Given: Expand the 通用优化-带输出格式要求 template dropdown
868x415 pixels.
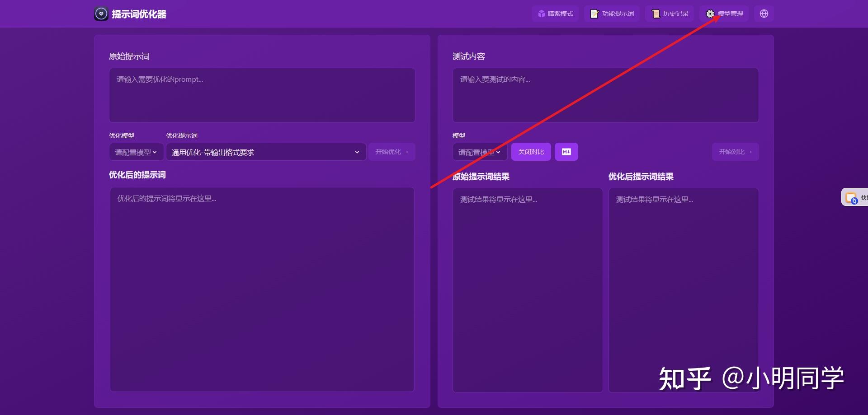Looking at the screenshot, I should tap(265, 152).
